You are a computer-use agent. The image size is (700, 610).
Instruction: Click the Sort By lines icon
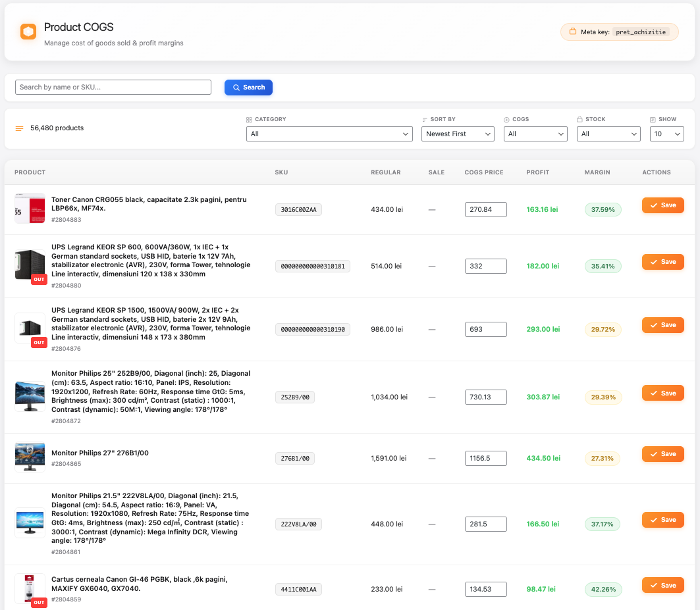[425, 120]
